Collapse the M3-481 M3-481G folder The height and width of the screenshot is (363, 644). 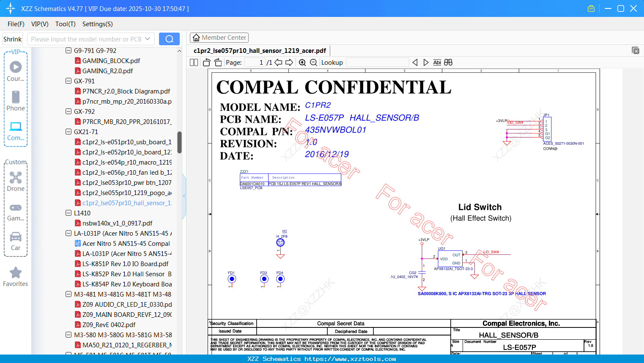69,294
